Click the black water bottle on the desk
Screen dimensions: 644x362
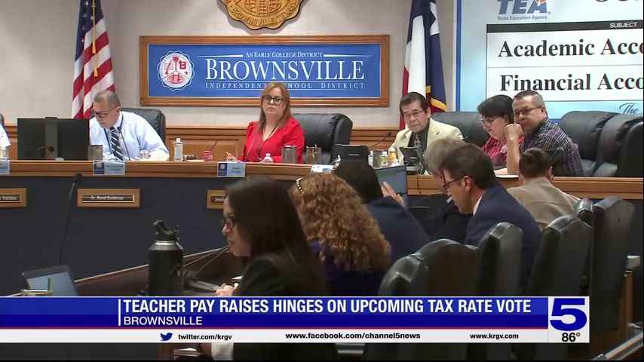(165, 259)
